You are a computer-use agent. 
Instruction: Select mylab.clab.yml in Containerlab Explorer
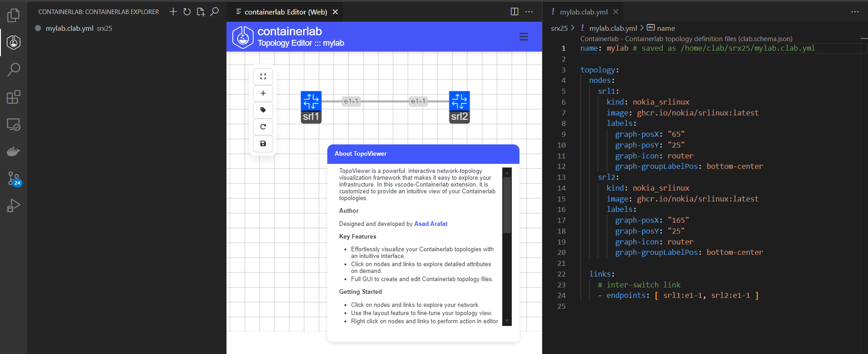(70, 28)
